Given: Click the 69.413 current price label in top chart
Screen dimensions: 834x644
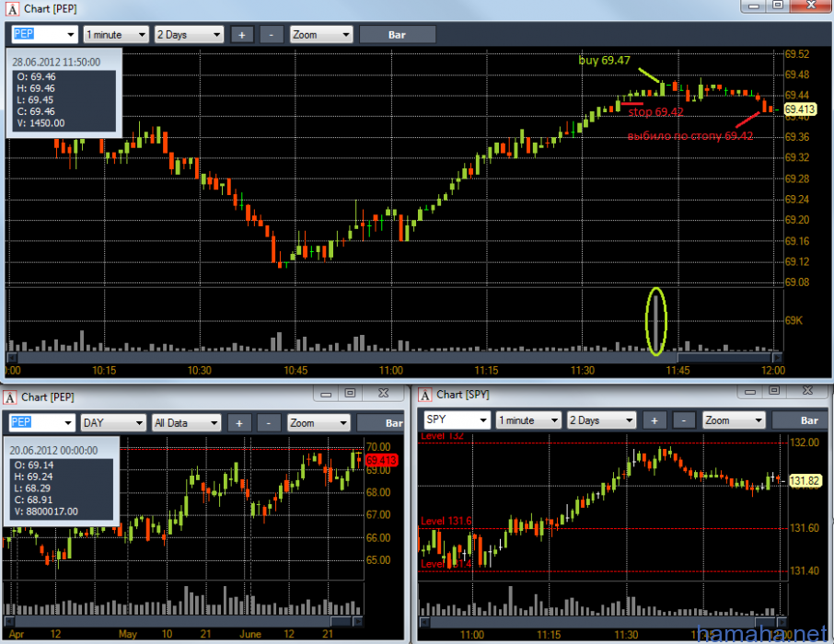Looking at the screenshot, I should click(800, 109).
